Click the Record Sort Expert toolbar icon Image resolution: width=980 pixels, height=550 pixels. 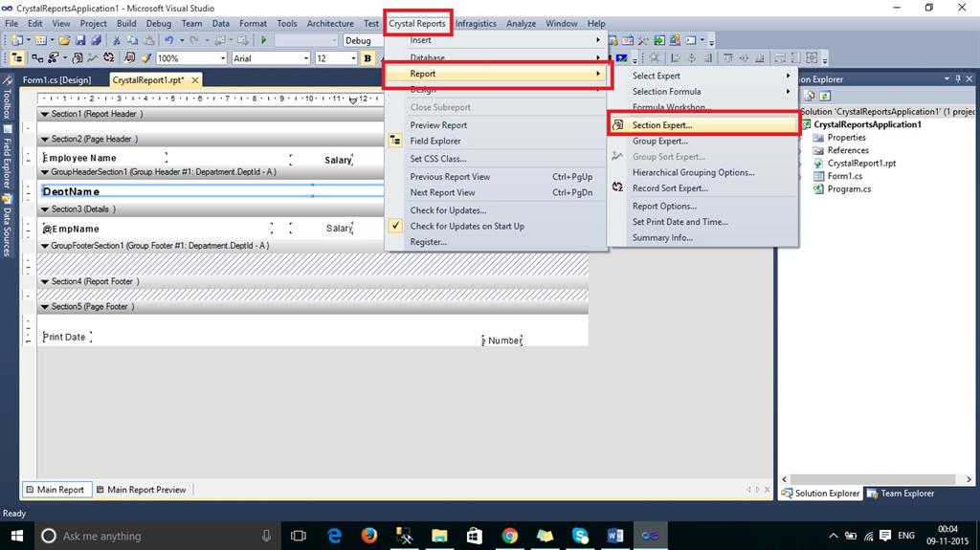coord(109,58)
